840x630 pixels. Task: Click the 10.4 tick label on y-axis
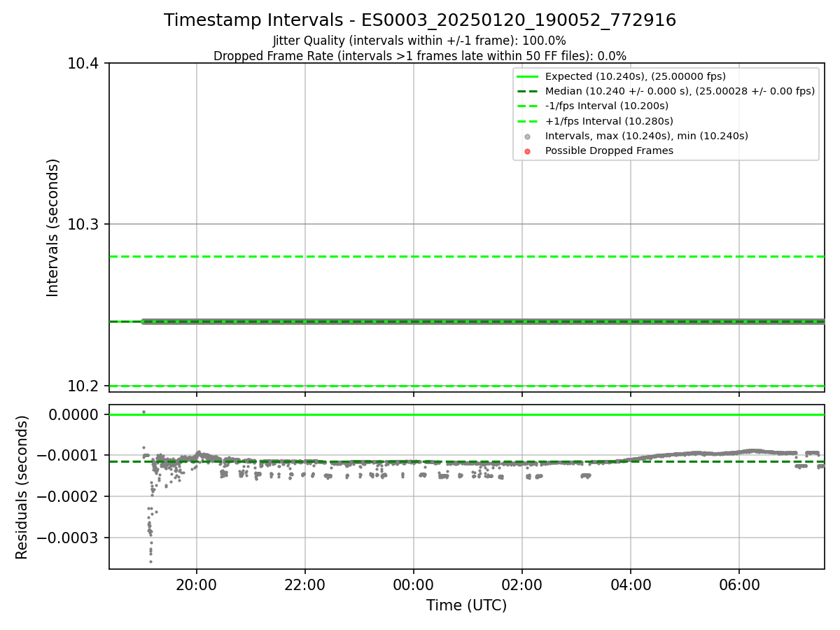(x=84, y=64)
